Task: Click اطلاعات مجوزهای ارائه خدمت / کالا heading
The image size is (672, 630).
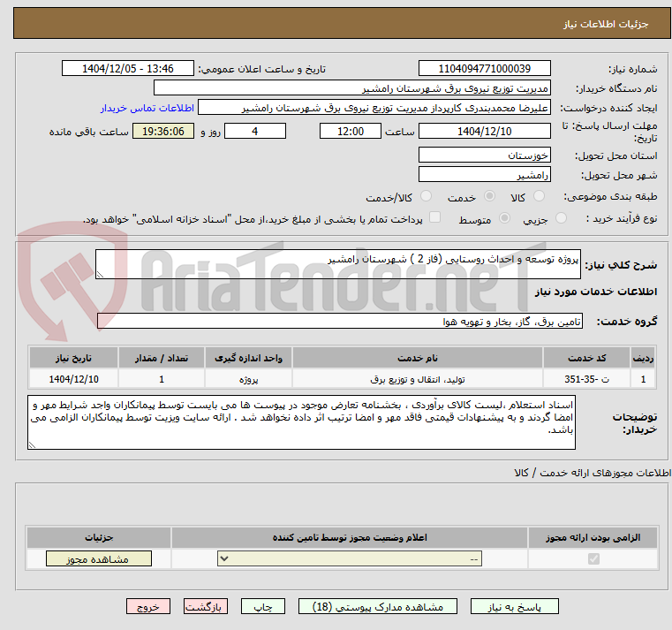Action: [593, 473]
